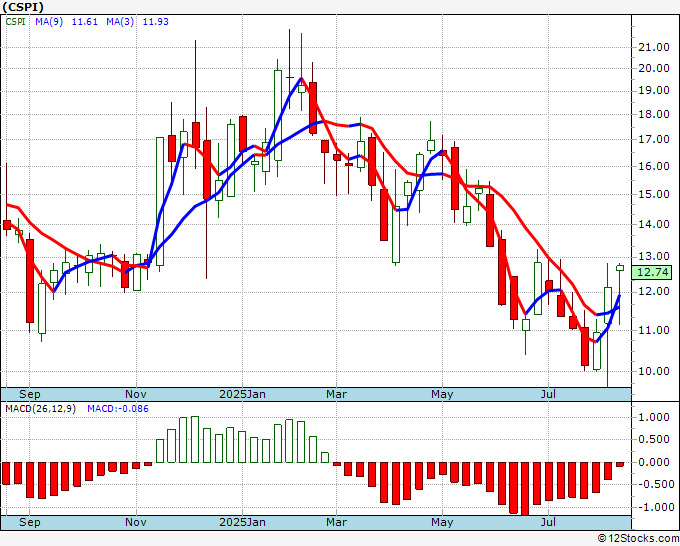Click the 17.00 price axis label
680x546 pixels.
[654, 140]
